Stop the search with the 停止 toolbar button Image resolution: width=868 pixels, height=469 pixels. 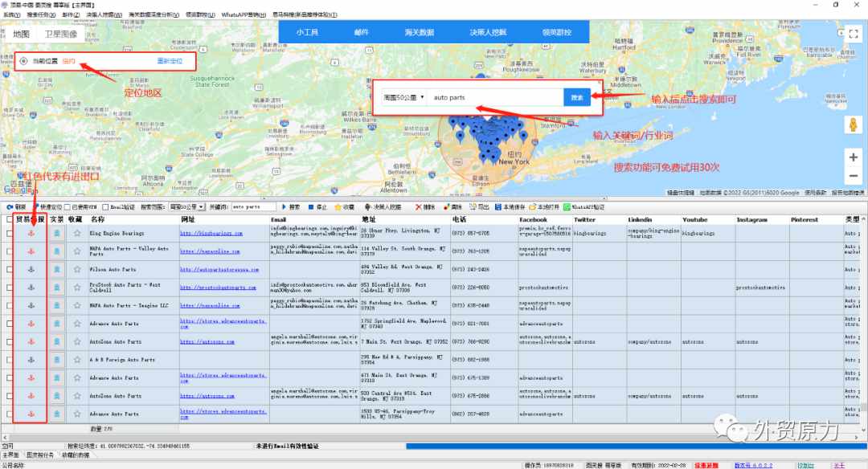317,207
